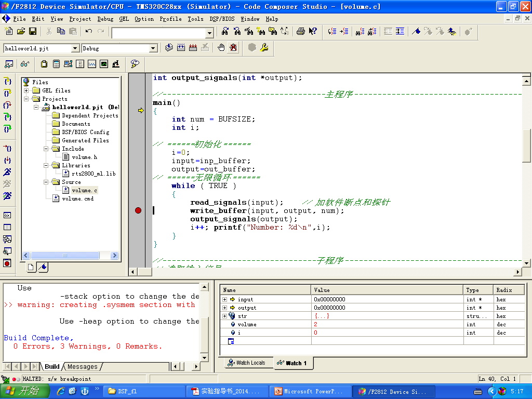532x399 pixels.
Task: Select the Build output tab
Action: pos(52,367)
